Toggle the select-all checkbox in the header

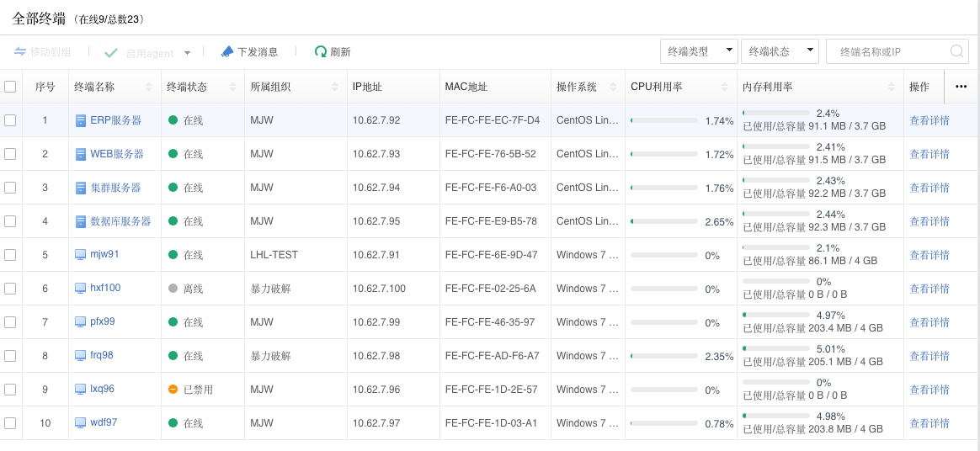(10, 87)
